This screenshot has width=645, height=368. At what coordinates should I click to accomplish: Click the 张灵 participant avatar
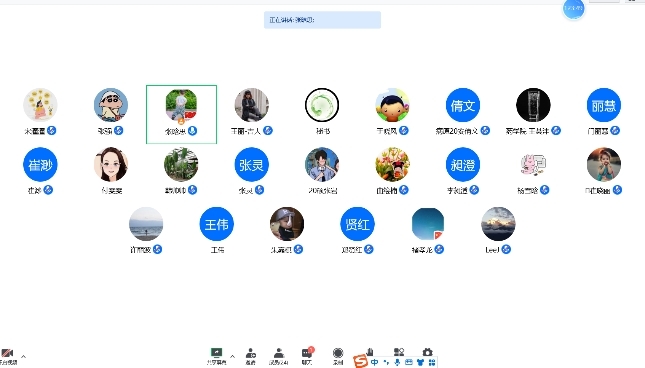251,165
